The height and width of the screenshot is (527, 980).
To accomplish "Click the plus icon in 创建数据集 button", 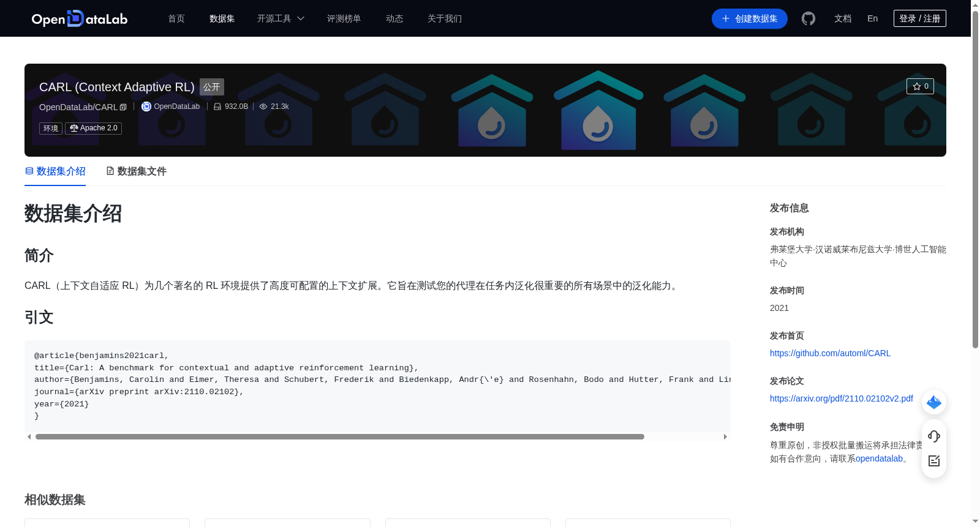I will coord(726,18).
